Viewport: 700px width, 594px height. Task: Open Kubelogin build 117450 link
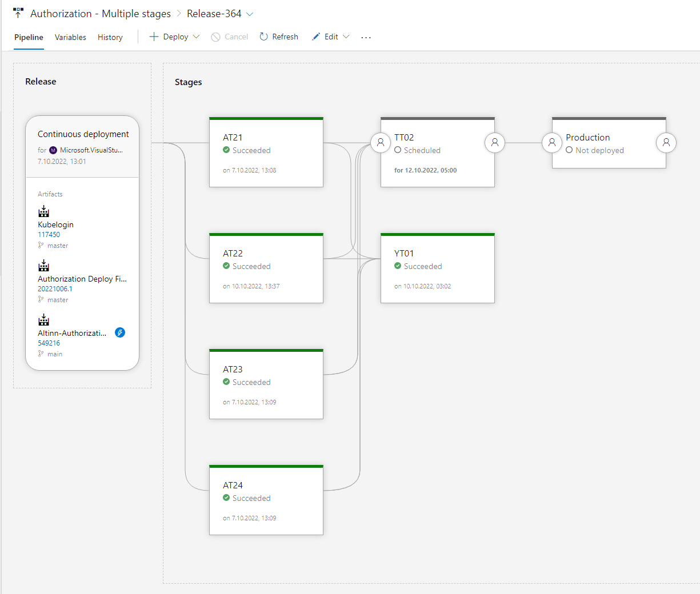49,235
